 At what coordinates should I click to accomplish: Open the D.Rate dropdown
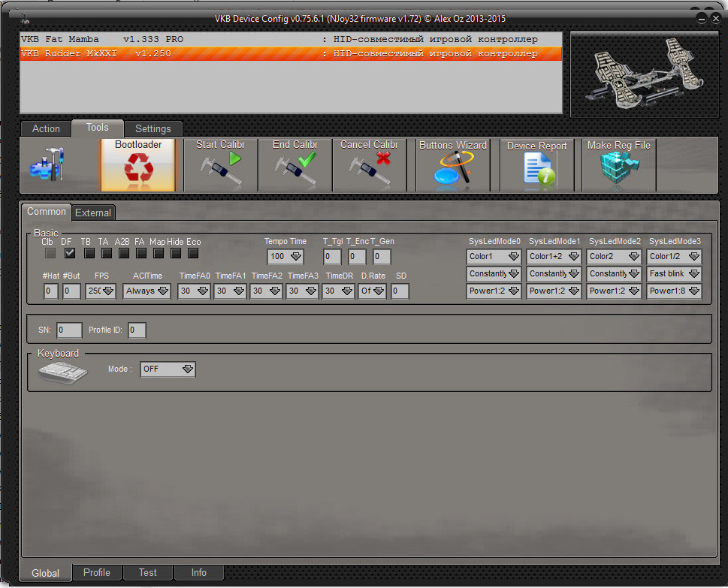click(x=373, y=291)
